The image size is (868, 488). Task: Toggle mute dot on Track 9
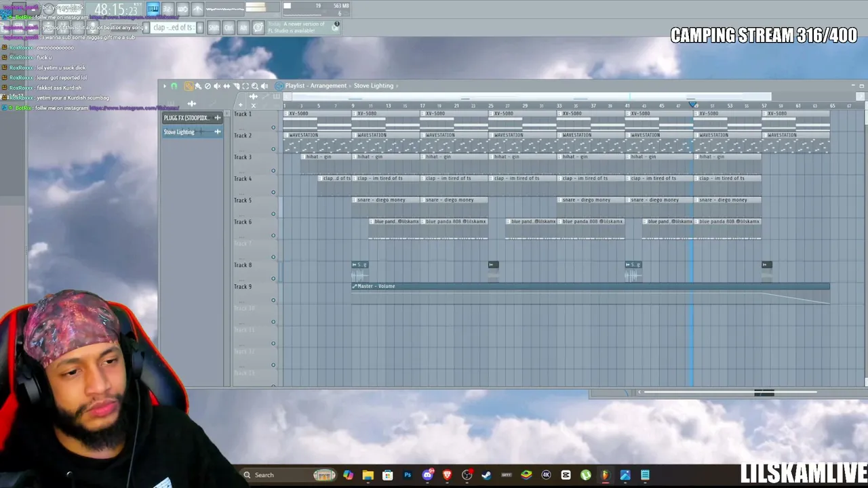coord(273,300)
